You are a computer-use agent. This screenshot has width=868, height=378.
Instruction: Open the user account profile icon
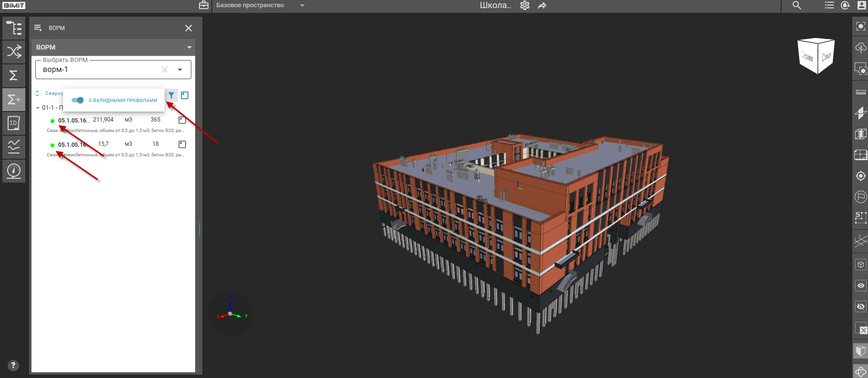click(x=861, y=5)
